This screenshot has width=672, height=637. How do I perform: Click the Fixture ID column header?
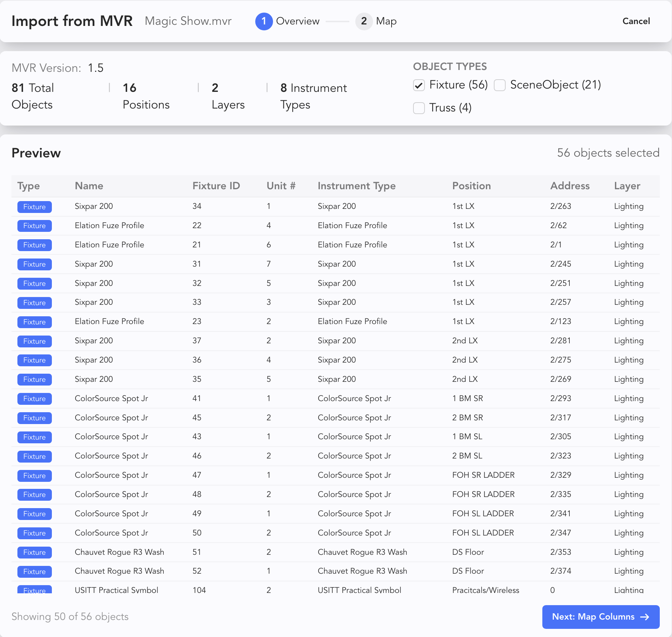216,186
